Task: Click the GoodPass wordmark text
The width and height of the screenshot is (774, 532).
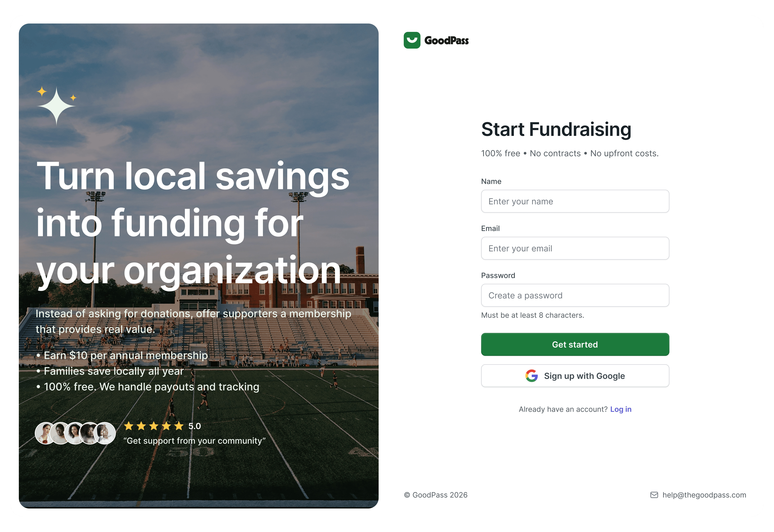Action: [x=446, y=41]
